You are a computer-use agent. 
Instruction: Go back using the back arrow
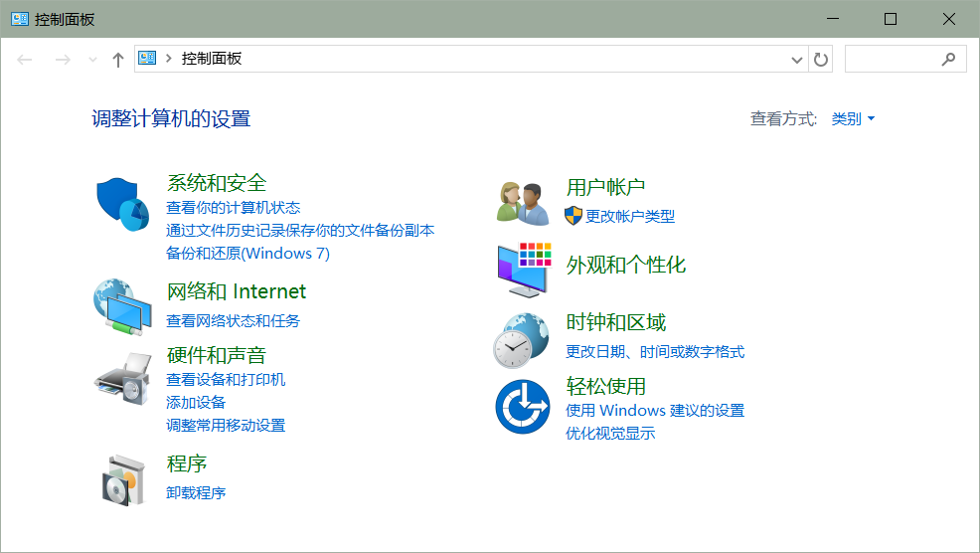tap(25, 60)
